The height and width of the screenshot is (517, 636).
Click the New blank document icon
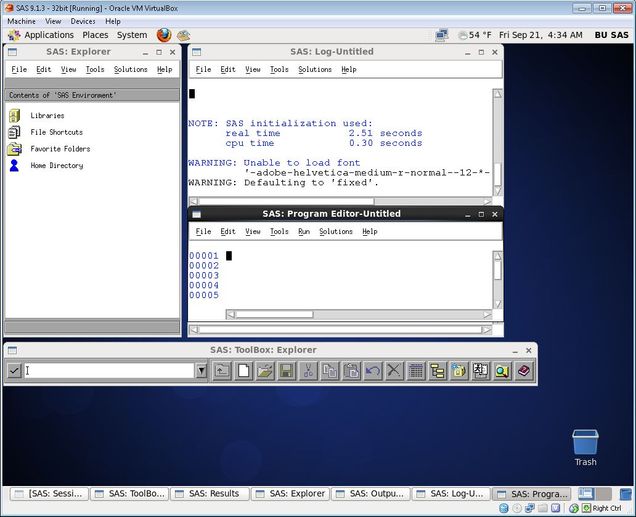tap(243, 371)
